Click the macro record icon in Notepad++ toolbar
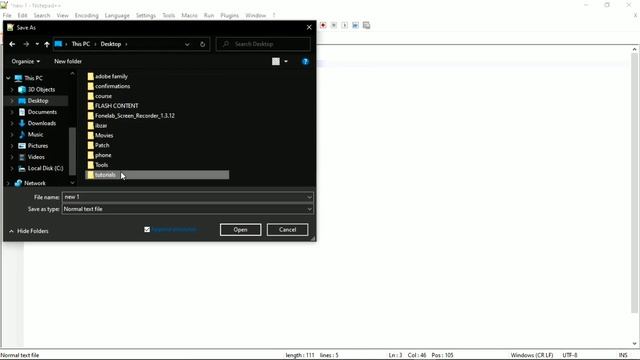 (x=323, y=25)
